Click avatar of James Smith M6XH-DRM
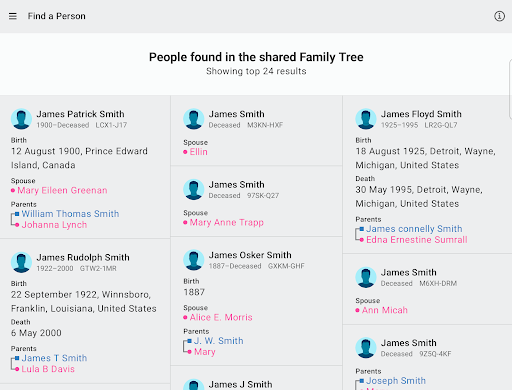 tap(366, 277)
